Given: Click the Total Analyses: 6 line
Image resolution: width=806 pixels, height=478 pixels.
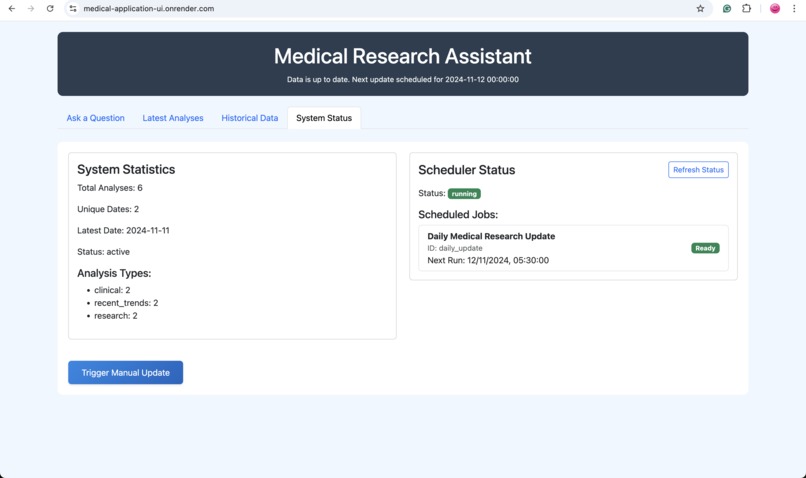Looking at the screenshot, I should 110,188.
